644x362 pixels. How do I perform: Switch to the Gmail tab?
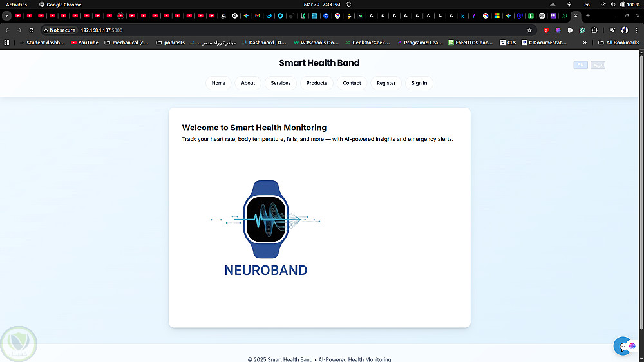click(x=258, y=15)
